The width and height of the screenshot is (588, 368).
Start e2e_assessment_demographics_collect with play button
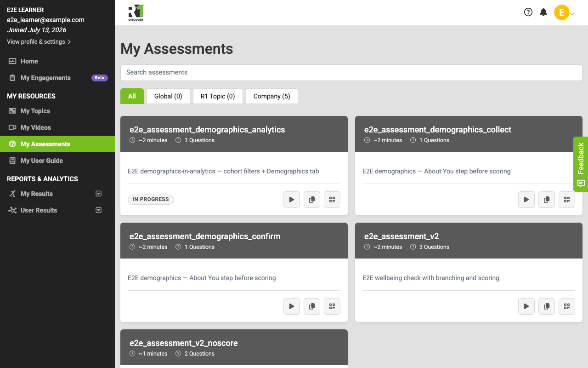[x=526, y=200]
